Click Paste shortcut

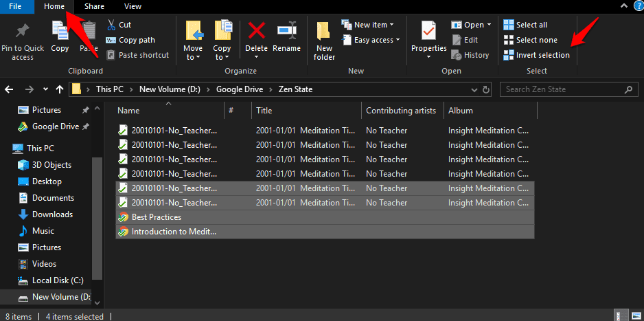pos(137,55)
